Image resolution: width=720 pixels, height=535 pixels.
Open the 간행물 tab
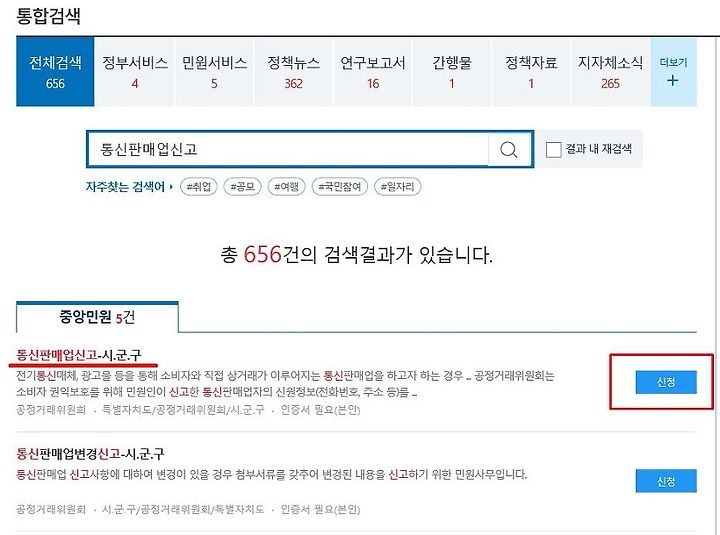click(x=452, y=72)
